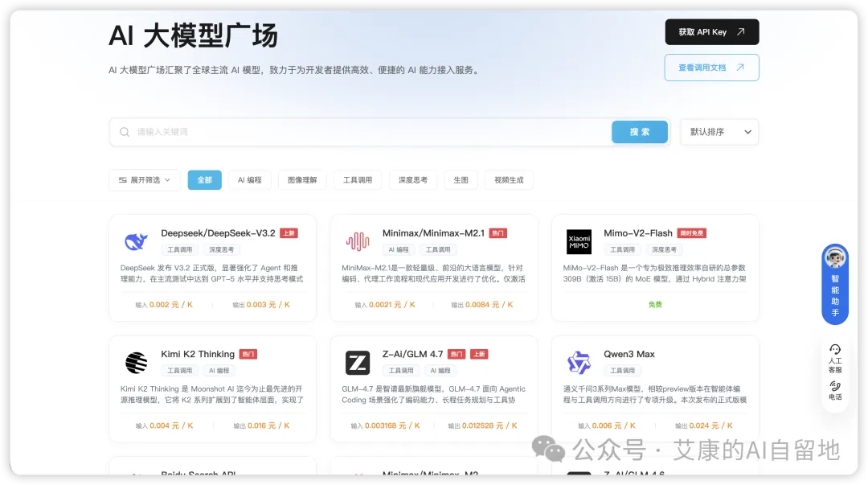Click the 查看调用文档 button
The height and width of the screenshot is (485, 868).
tap(712, 68)
